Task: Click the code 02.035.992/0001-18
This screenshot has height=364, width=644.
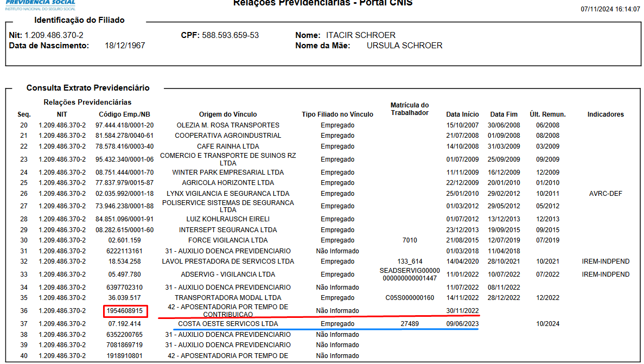Action: click(124, 194)
